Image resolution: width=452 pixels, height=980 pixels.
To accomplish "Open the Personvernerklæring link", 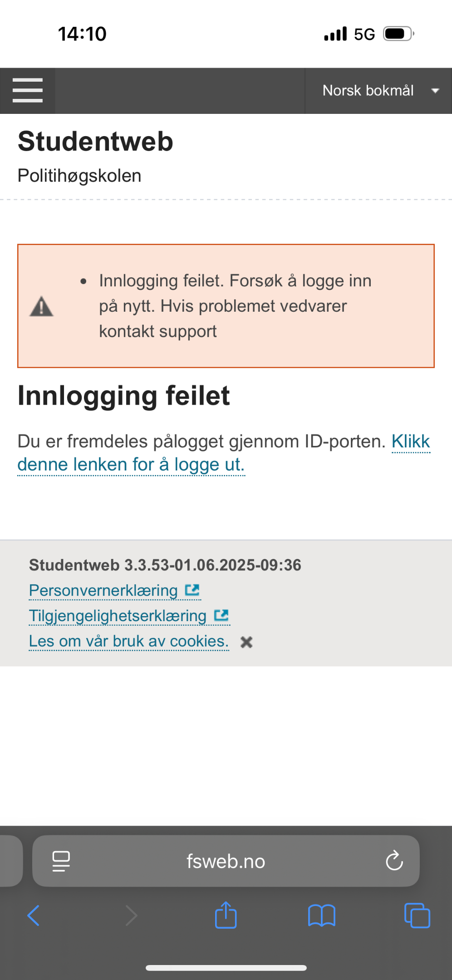I will pyautogui.click(x=103, y=591).
